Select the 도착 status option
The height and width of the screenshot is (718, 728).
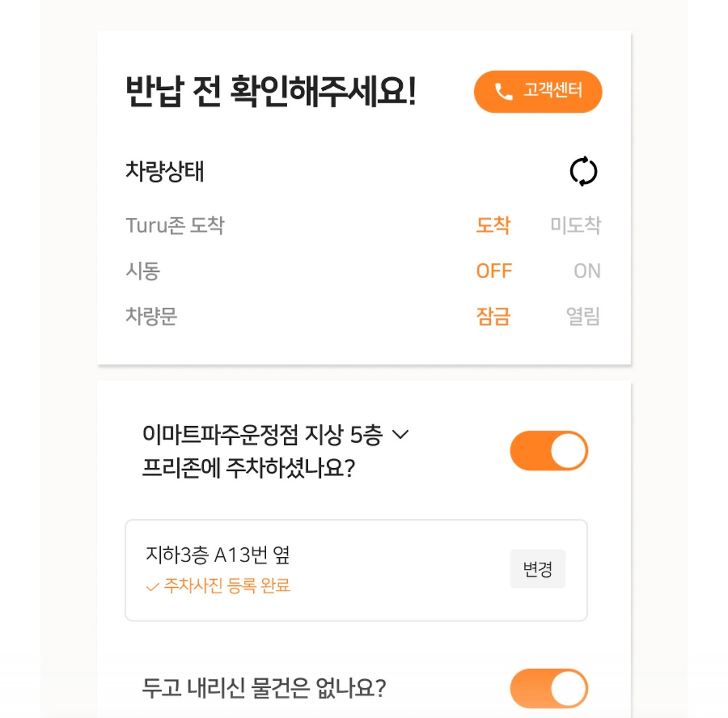click(494, 224)
